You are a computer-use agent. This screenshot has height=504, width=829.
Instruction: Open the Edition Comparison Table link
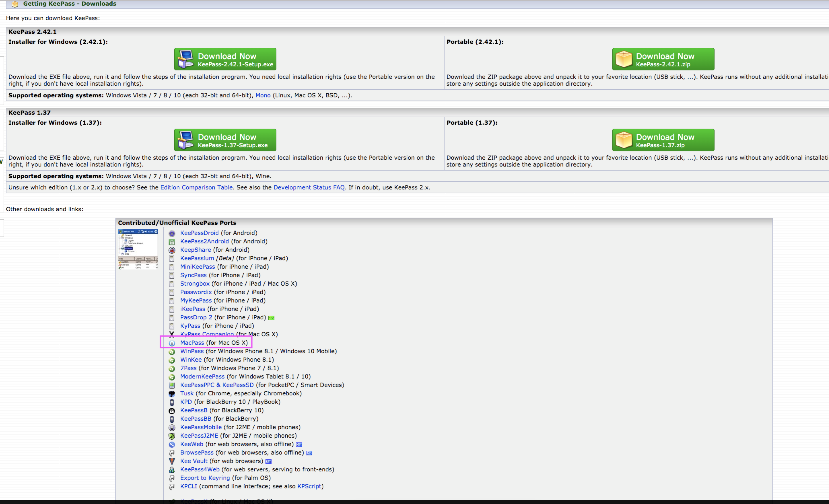pos(196,187)
